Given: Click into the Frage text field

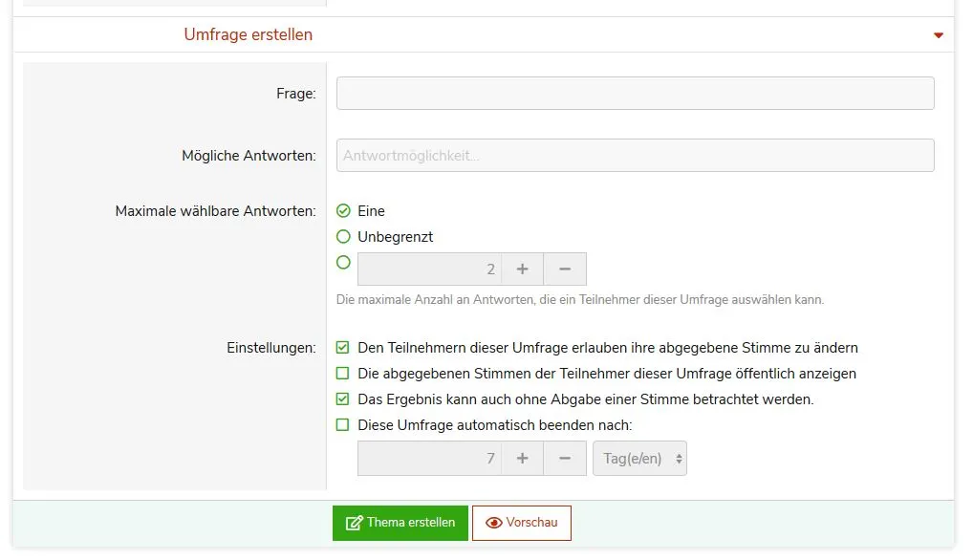Looking at the screenshot, I should (635, 94).
